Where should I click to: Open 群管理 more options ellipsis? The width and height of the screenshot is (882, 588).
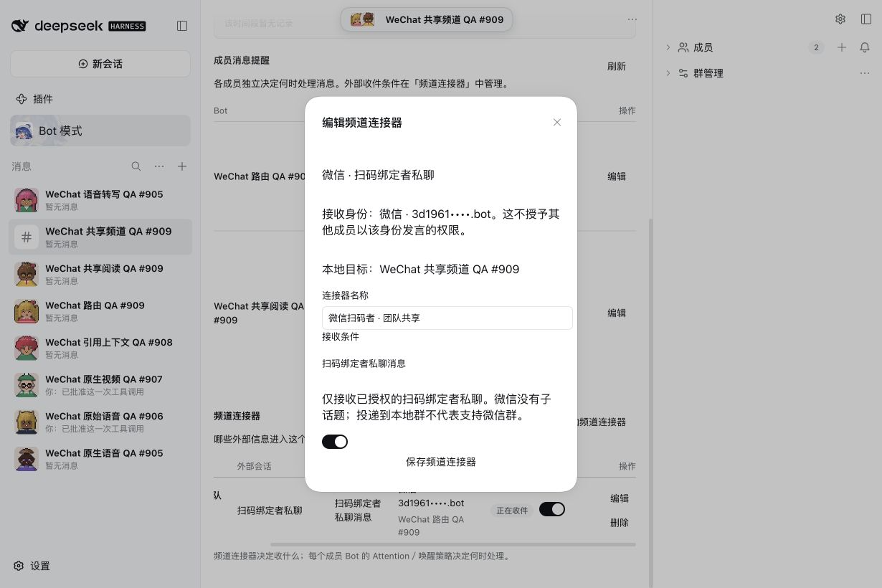(x=865, y=73)
